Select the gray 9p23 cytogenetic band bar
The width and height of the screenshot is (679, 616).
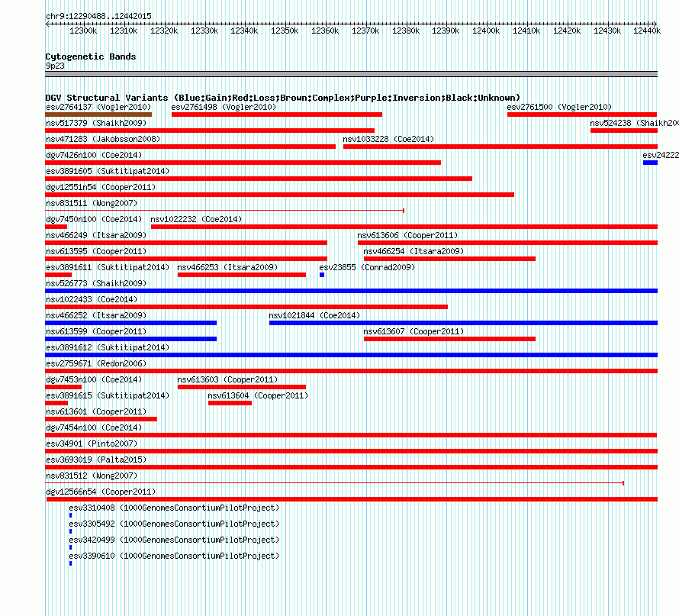click(351, 74)
